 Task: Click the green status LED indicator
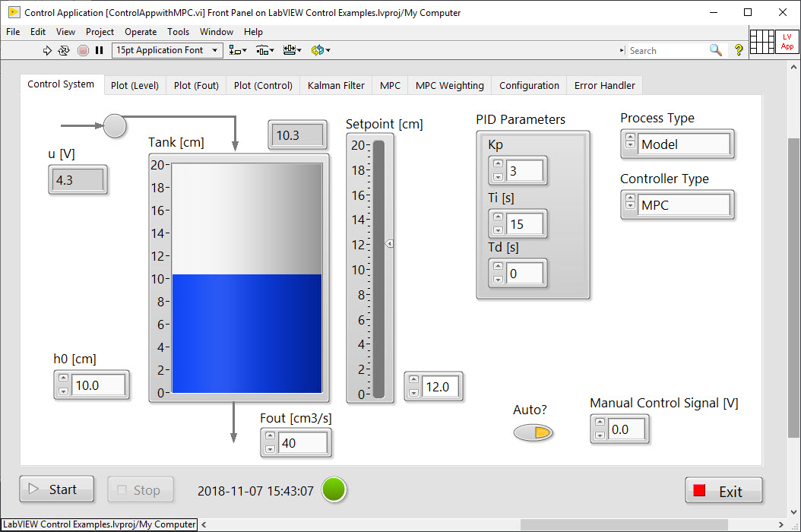tap(334, 489)
